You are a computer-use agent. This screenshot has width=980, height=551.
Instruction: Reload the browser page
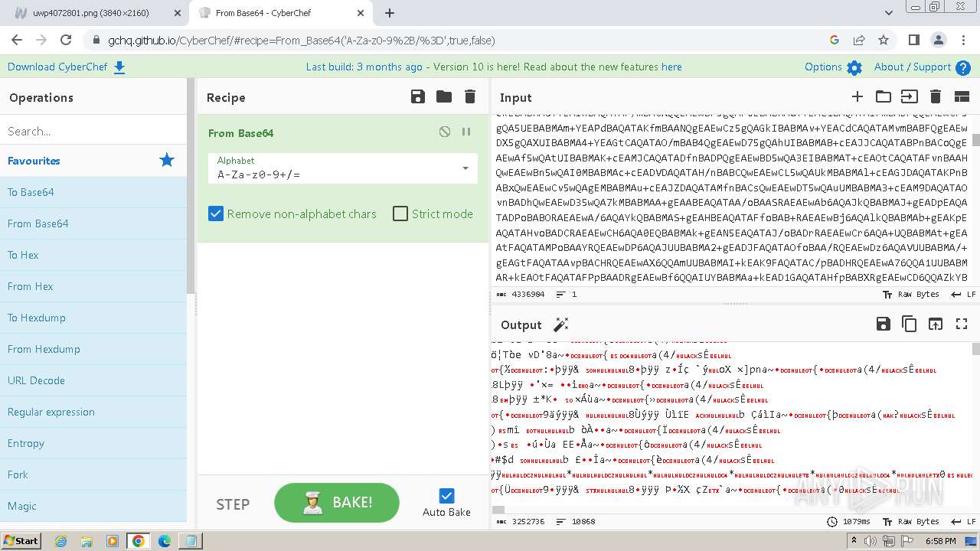pos(66,41)
